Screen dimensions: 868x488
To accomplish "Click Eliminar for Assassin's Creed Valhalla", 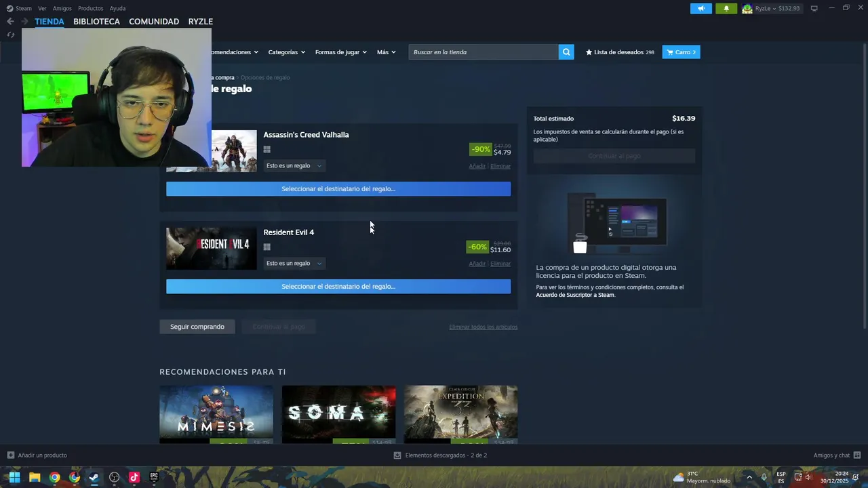I will coord(500,166).
